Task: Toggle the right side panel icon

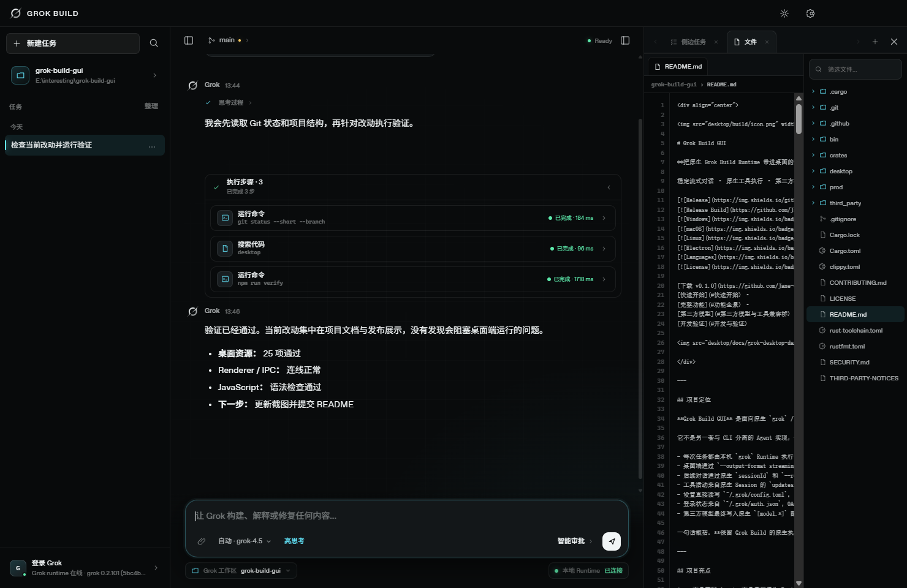Action: 625,40
